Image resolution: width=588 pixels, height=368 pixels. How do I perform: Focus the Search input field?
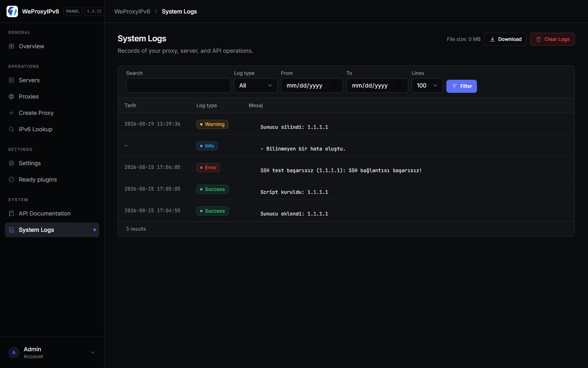(x=178, y=85)
